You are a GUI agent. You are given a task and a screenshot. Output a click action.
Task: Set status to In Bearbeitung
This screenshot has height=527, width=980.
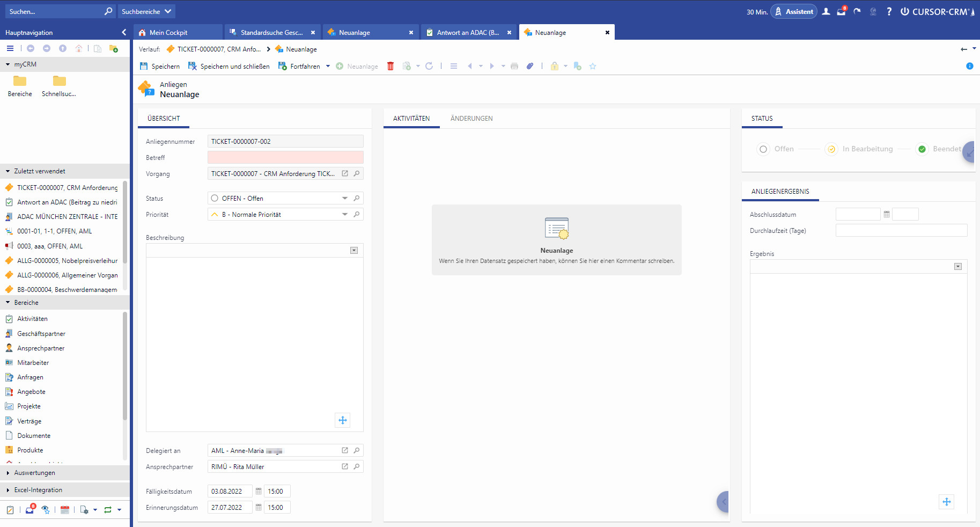coord(831,149)
